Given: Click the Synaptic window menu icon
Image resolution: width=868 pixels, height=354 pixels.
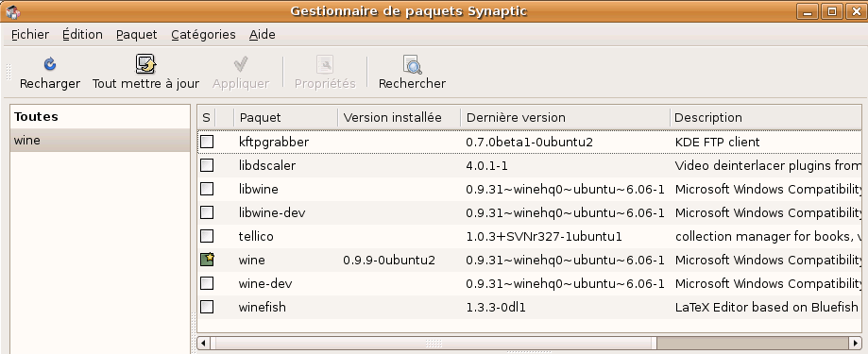Looking at the screenshot, I should tap(12, 10).
